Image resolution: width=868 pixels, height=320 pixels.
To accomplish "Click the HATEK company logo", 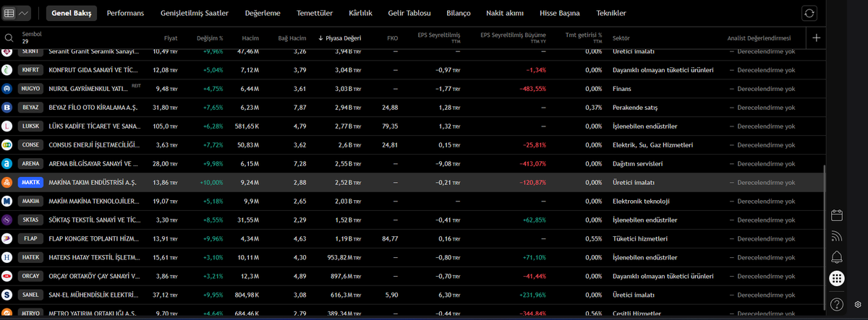I will click(x=7, y=257).
